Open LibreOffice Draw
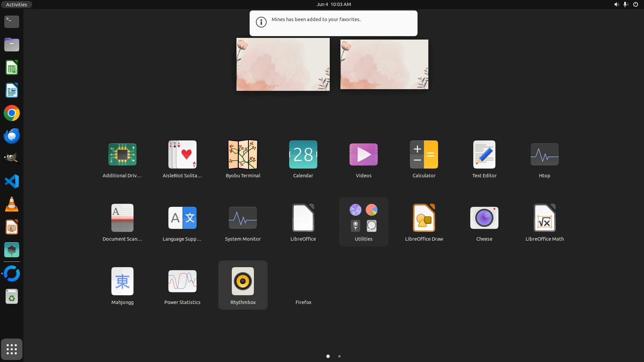The width and height of the screenshot is (644, 362). 424,218
